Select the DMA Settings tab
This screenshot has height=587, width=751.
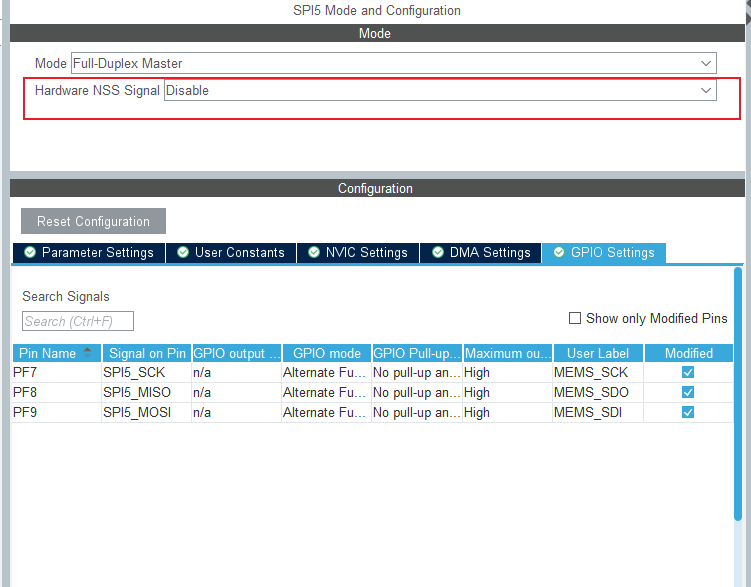[x=480, y=253]
